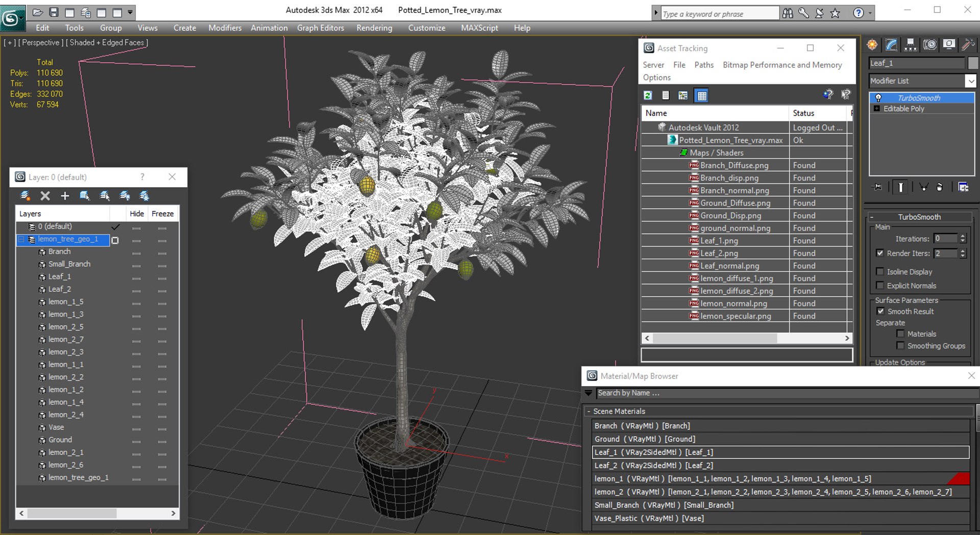Open the Create command panel tab

872,45
